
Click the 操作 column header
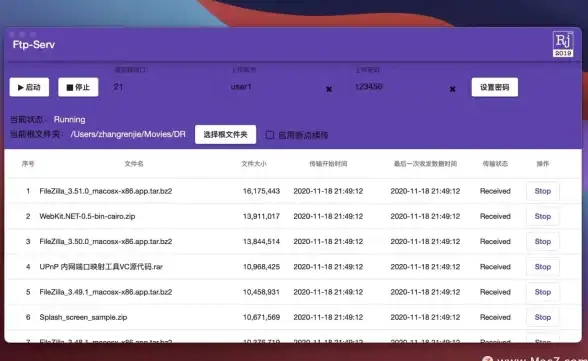[x=543, y=164]
